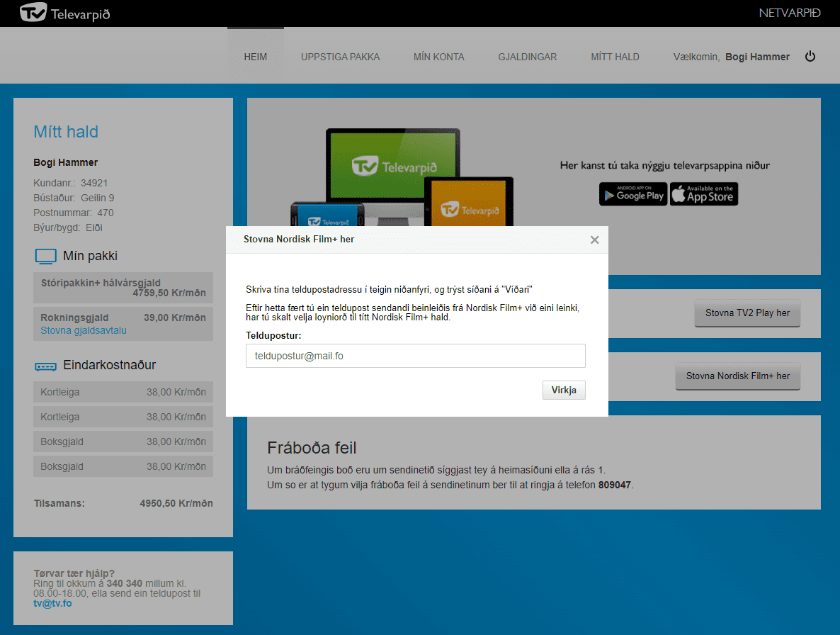The height and width of the screenshot is (635, 840).
Task: Click the tv@tv.fo email link
Action: click(52, 603)
